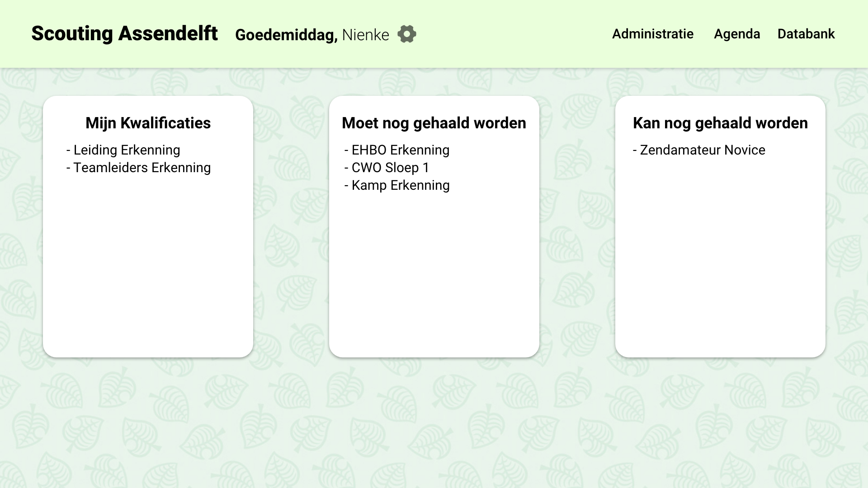Open CWO Sloep 1 list item
Image resolution: width=868 pixels, height=488 pixels.
click(x=390, y=168)
